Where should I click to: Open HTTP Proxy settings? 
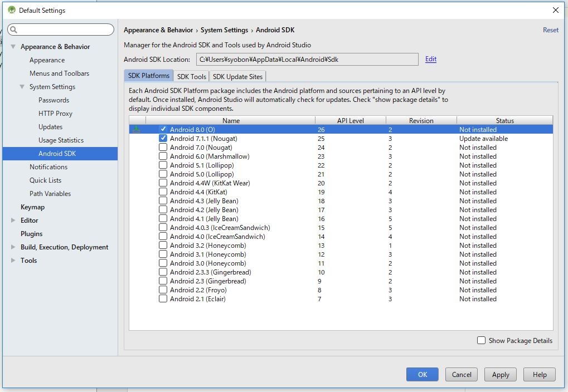(55, 113)
